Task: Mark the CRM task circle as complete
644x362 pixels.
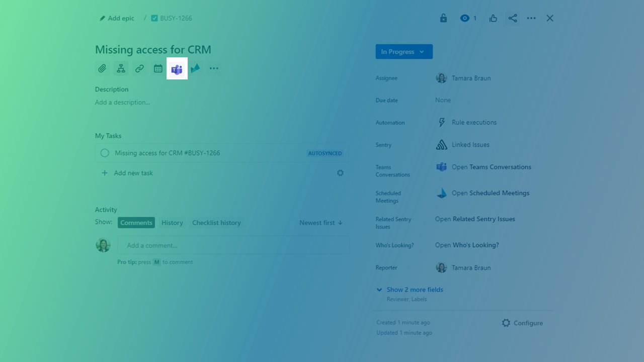Action: click(x=105, y=153)
